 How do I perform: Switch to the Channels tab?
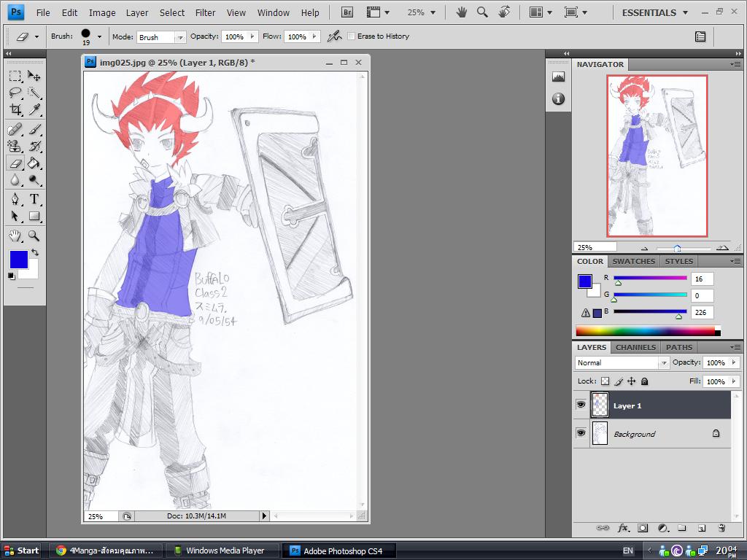coord(635,347)
